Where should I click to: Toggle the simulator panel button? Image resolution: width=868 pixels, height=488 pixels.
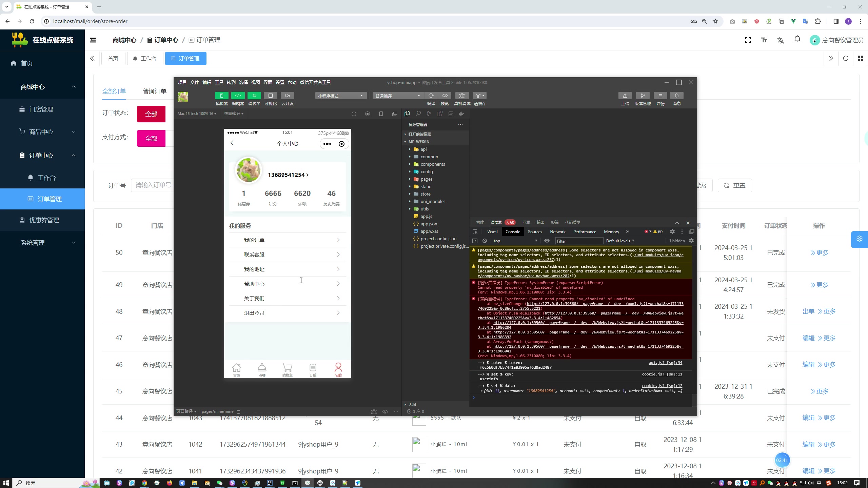221,96
